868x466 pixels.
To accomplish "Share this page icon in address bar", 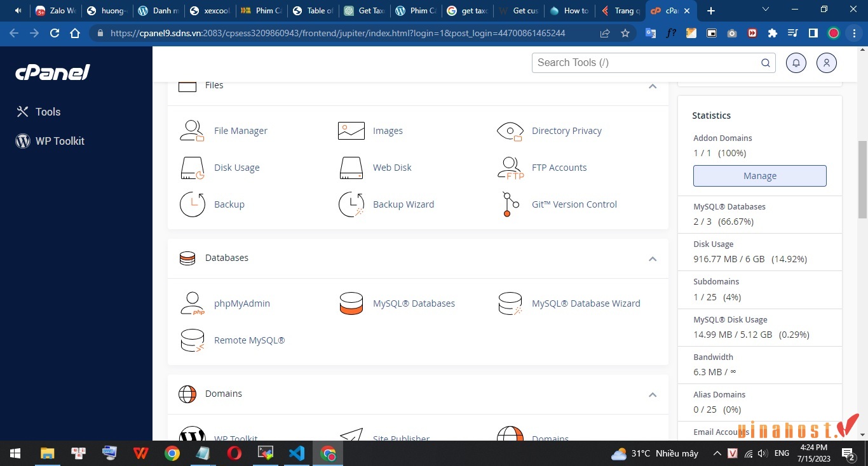I will tap(605, 33).
